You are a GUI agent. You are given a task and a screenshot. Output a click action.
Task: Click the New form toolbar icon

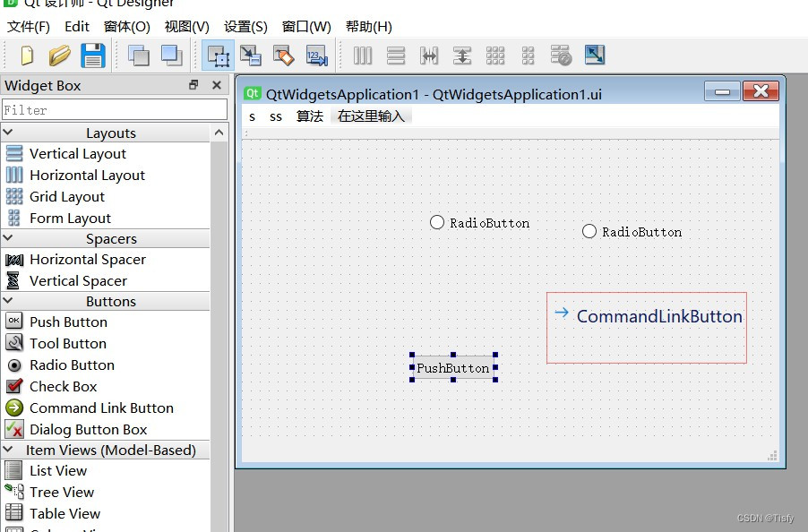[27, 56]
